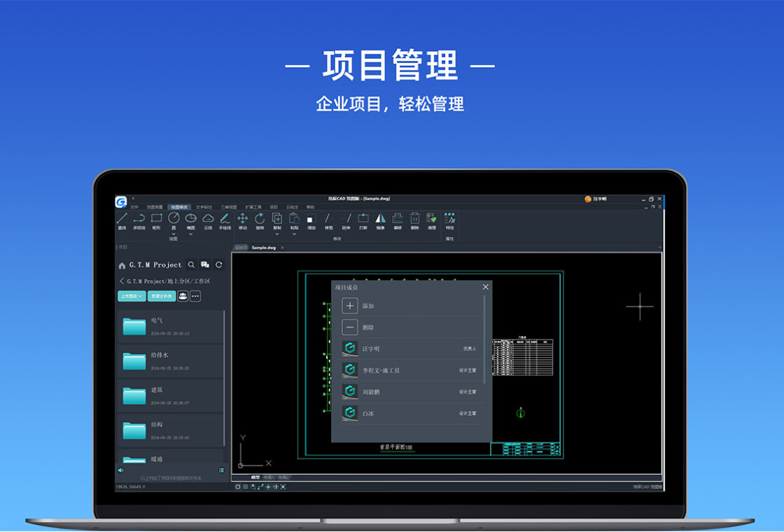Switch to the 绘图修改 ribbon tab
Viewport: 784px width, 532px height.
[x=179, y=207]
